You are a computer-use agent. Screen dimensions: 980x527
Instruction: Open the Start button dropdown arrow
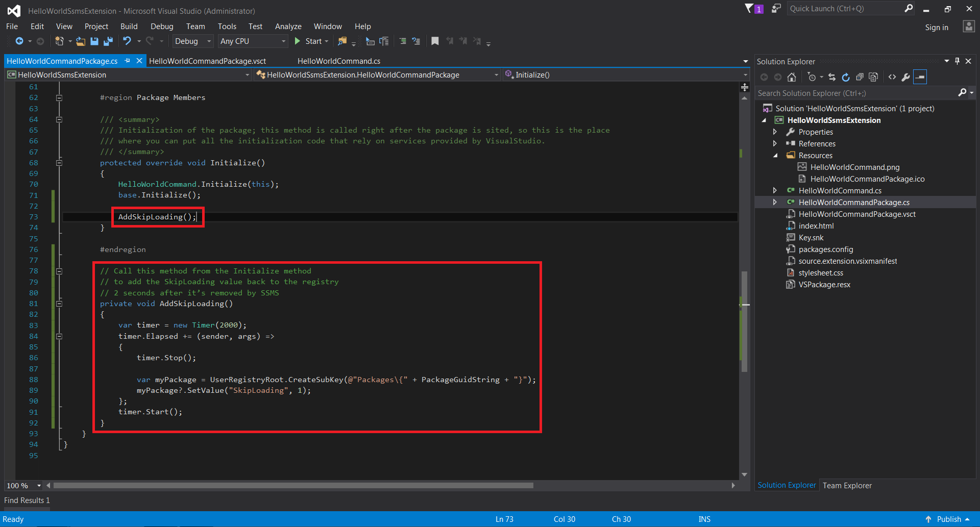327,41
